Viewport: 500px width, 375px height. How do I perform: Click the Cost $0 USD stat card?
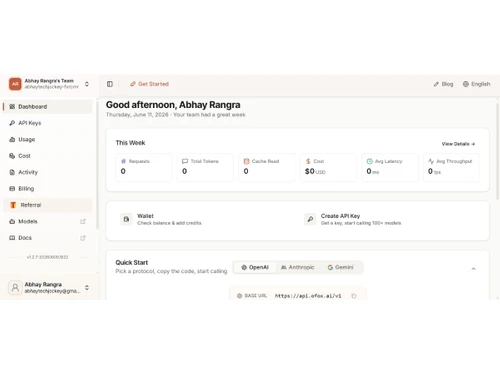tap(328, 167)
